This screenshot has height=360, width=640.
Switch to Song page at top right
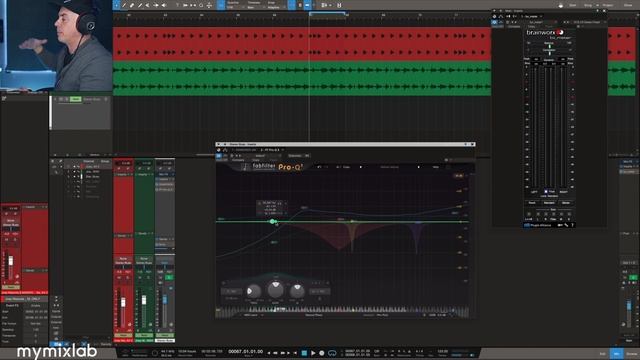588,5
